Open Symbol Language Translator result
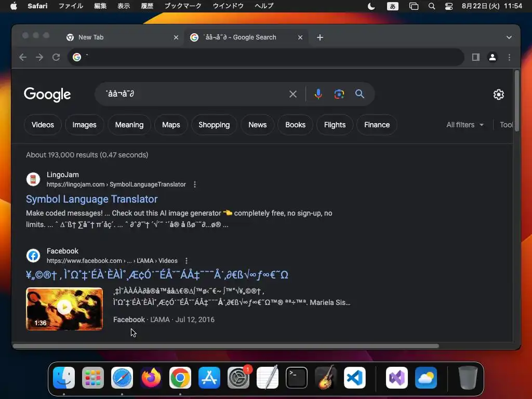Screen dimensions: 532x399 coord(91,199)
